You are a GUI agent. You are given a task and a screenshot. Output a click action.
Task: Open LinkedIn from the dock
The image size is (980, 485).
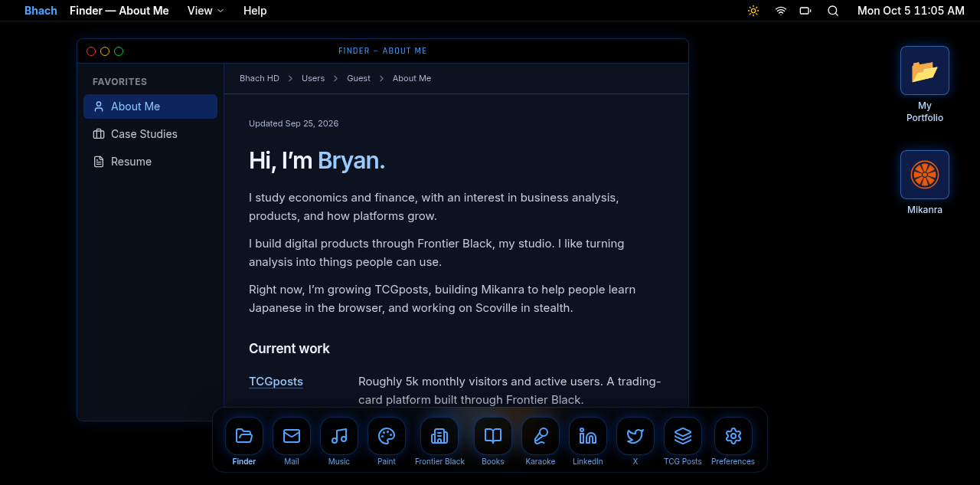(588, 436)
